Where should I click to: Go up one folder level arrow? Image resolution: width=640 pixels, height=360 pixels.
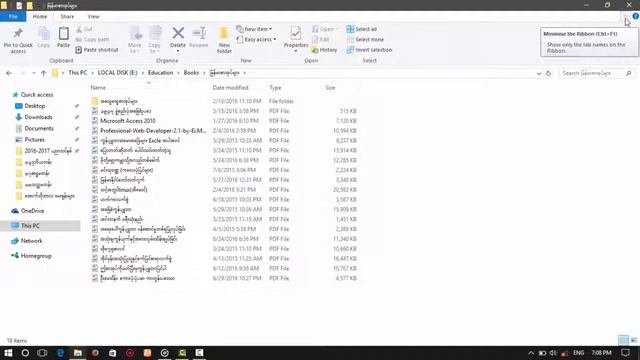[43, 73]
